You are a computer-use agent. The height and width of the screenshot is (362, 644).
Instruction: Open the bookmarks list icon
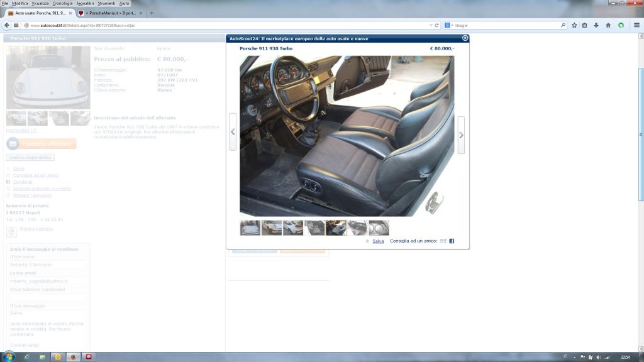pos(584,25)
